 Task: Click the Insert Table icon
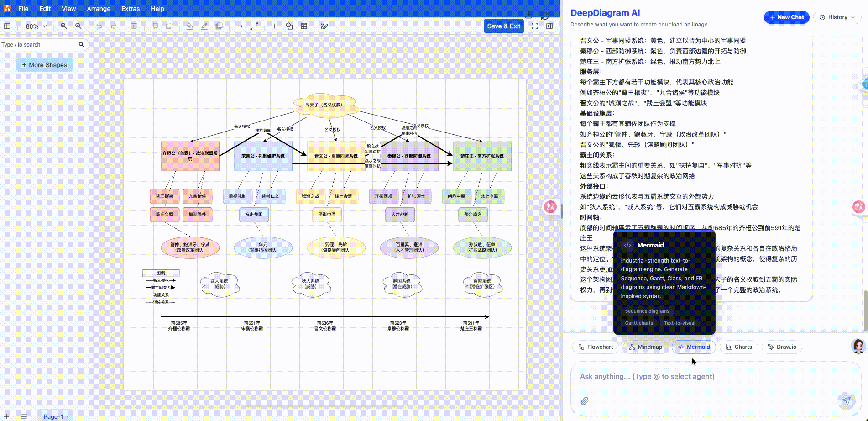click(303, 26)
